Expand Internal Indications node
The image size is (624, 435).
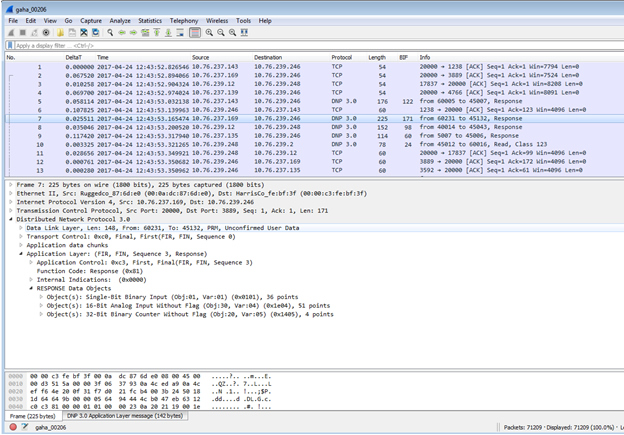pyautogui.click(x=31, y=280)
